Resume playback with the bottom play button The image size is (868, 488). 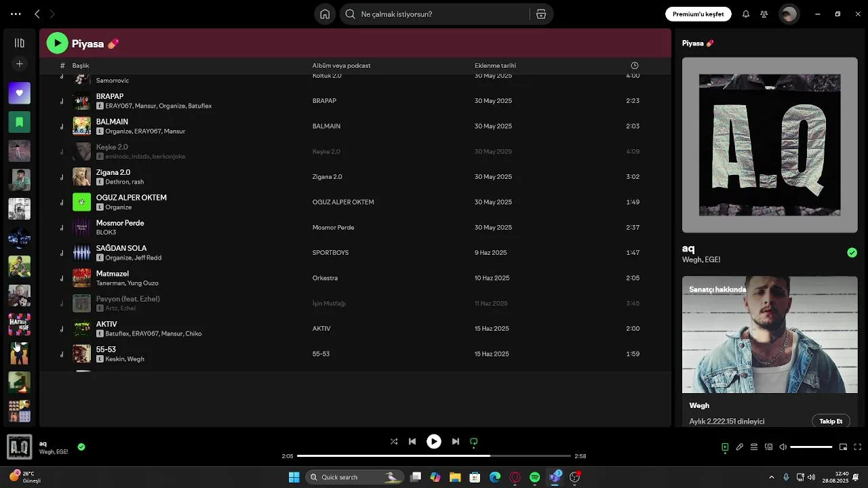(x=434, y=441)
